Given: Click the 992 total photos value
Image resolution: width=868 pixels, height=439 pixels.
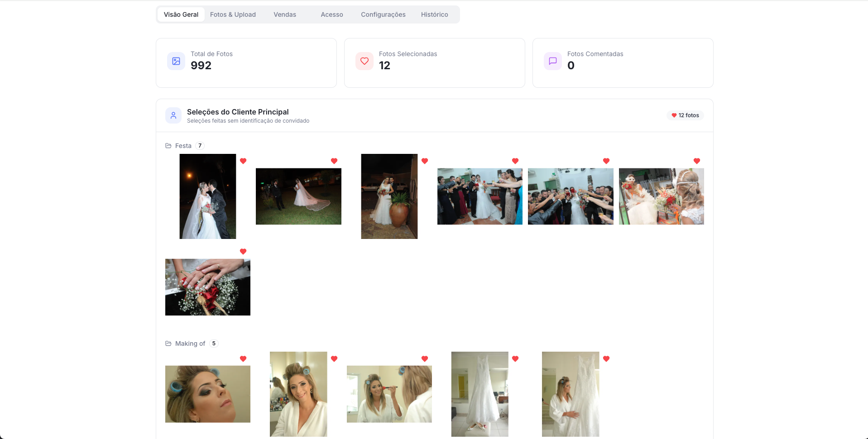Looking at the screenshot, I should pyautogui.click(x=201, y=66).
